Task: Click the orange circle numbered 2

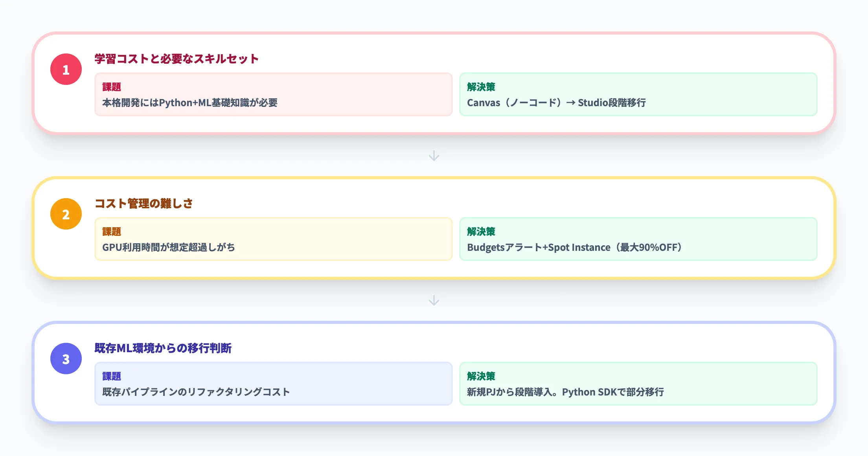Action: tap(66, 213)
